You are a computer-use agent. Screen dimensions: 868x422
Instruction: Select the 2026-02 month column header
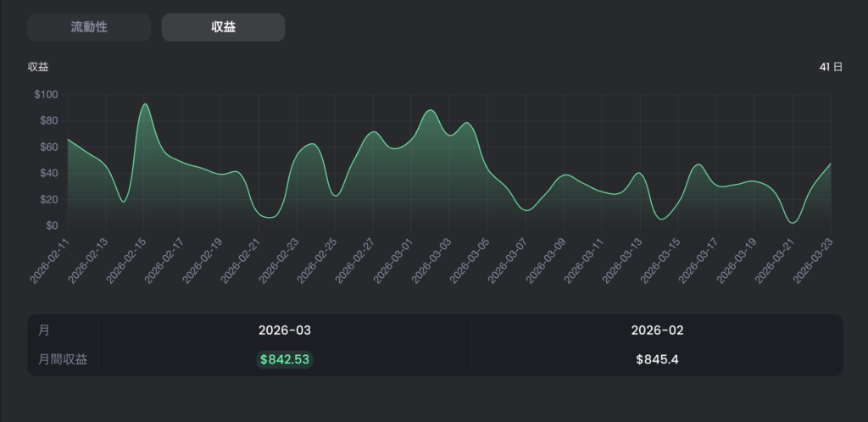coord(657,330)
